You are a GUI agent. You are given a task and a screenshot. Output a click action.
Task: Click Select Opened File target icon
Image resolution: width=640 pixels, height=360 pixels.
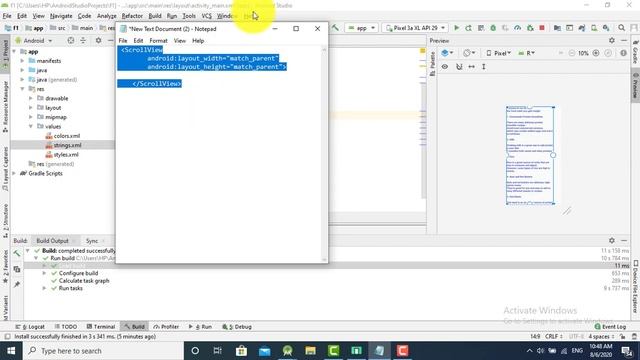71,40
